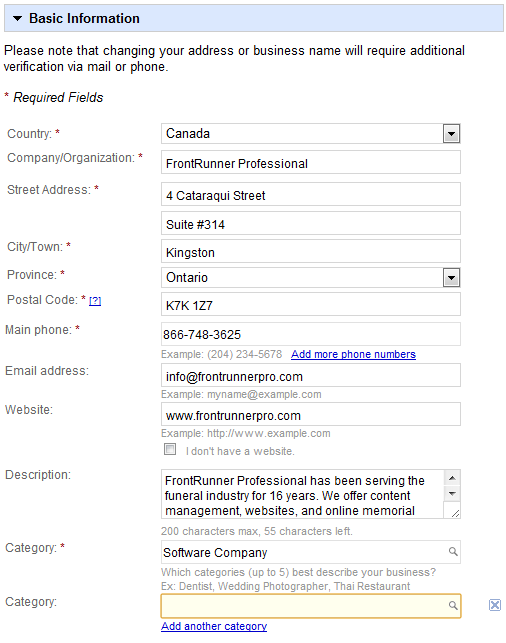
Task: Click the Add another category link
Action: 214,626
